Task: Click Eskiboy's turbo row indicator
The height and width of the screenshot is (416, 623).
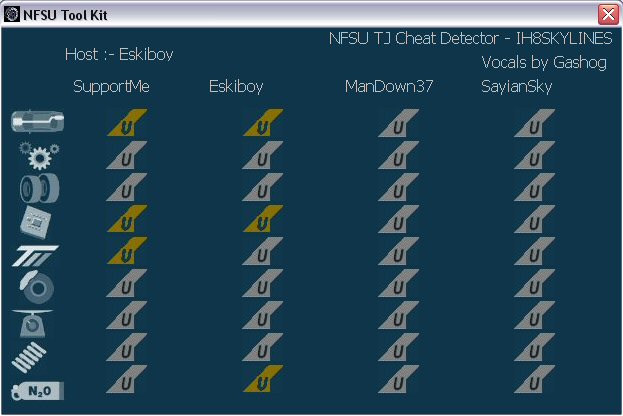Action: coord(263,251)
